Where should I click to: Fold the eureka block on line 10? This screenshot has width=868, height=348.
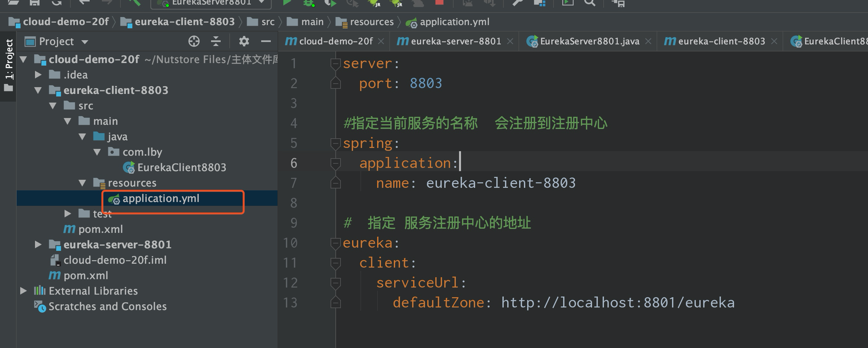click(x=335, y=243)
